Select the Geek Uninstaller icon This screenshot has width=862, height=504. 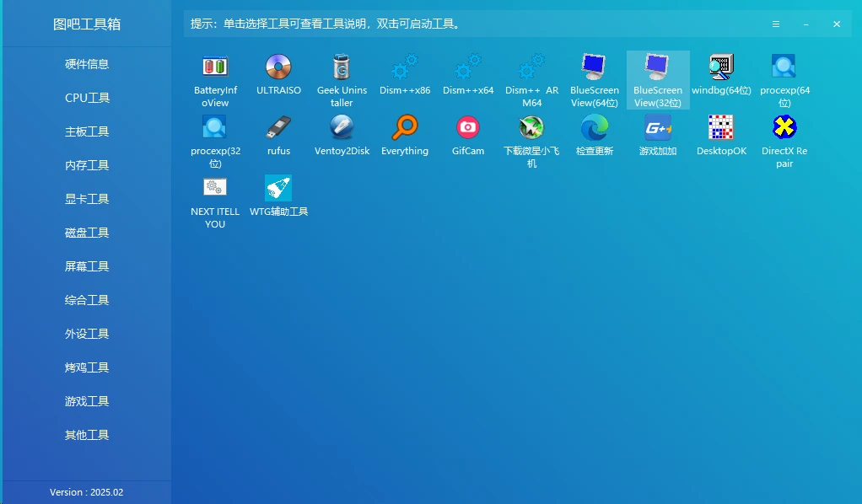pyautogui.click(x=342, y=67)
